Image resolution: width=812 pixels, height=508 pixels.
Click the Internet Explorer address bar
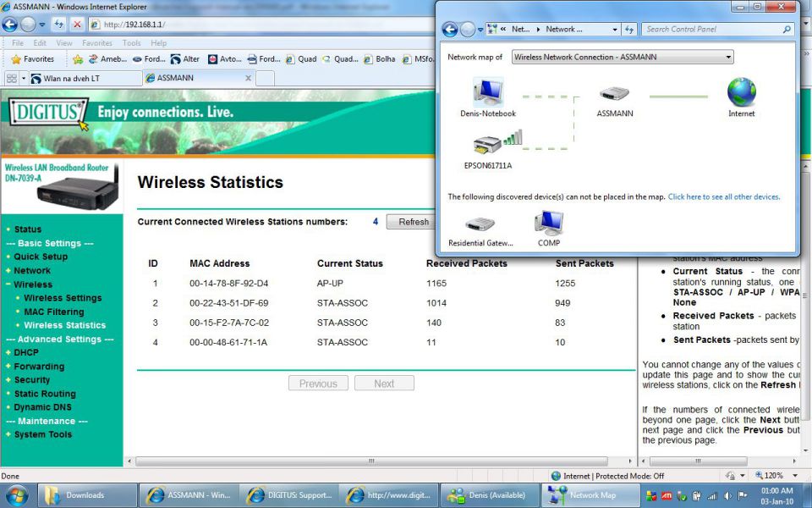(x=261, y=25)
